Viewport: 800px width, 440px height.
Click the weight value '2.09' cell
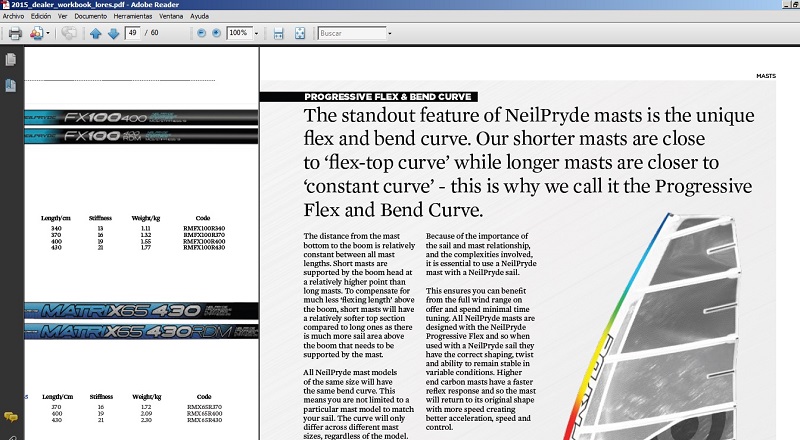point(146,413)
